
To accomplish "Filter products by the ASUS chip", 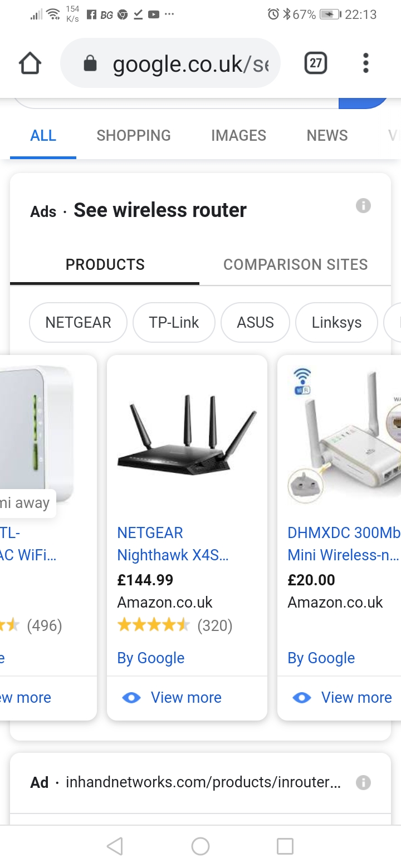I will click(255, 322).
